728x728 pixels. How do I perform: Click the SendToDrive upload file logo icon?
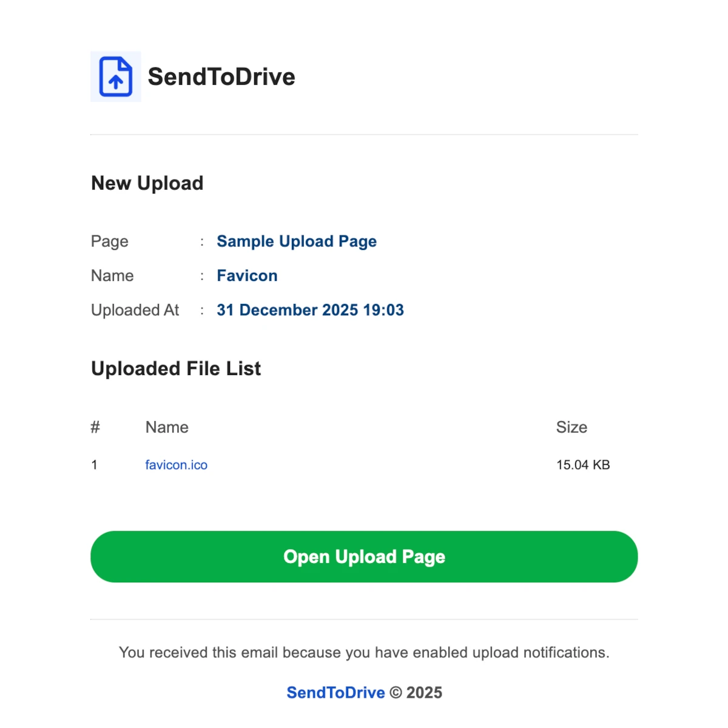[x=116, y=76]
